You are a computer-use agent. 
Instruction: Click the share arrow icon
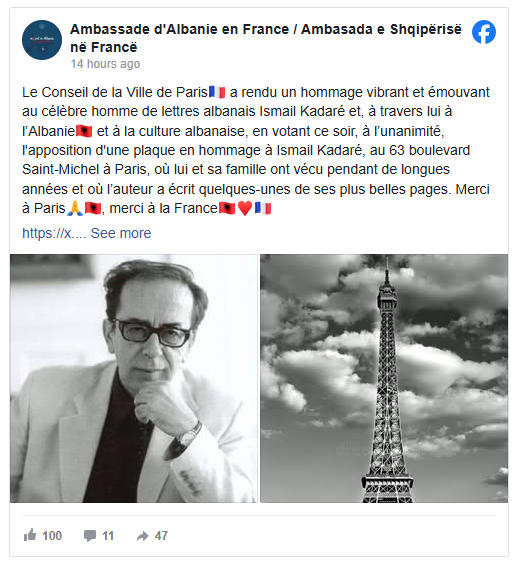142,536
